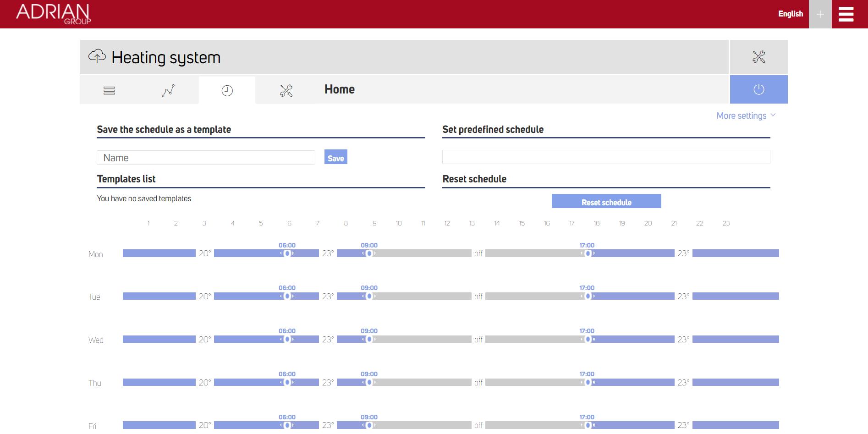Click Monday evening 23° label

[x=683, y=253]
